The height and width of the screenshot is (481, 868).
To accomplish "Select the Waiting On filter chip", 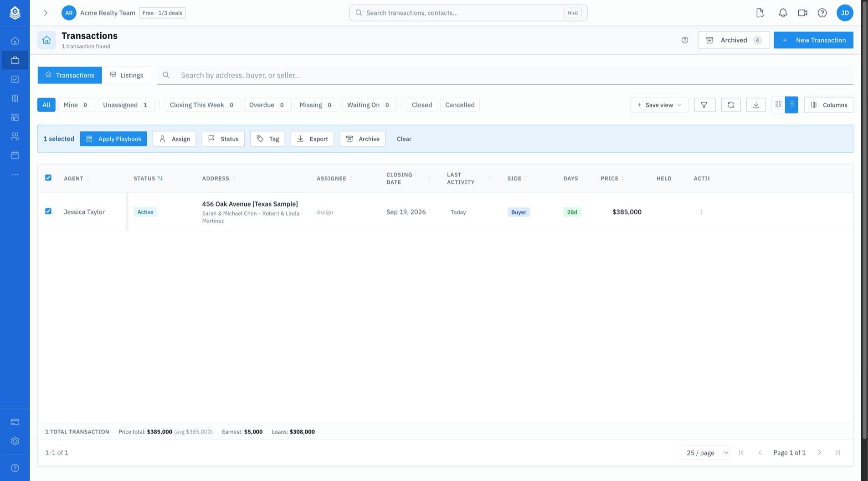I will 369,105.
